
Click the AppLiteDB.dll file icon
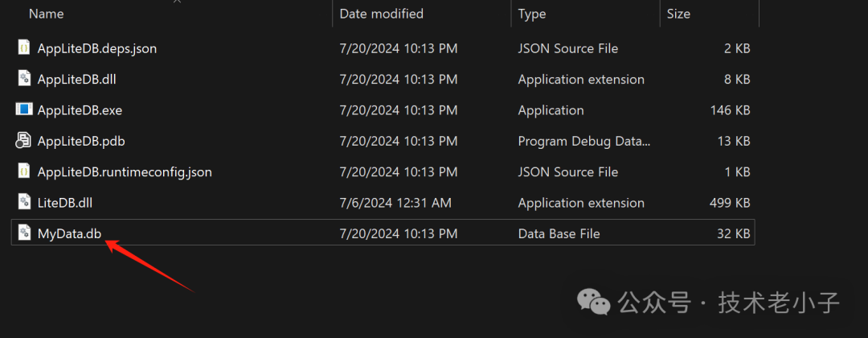pos(24,79)
